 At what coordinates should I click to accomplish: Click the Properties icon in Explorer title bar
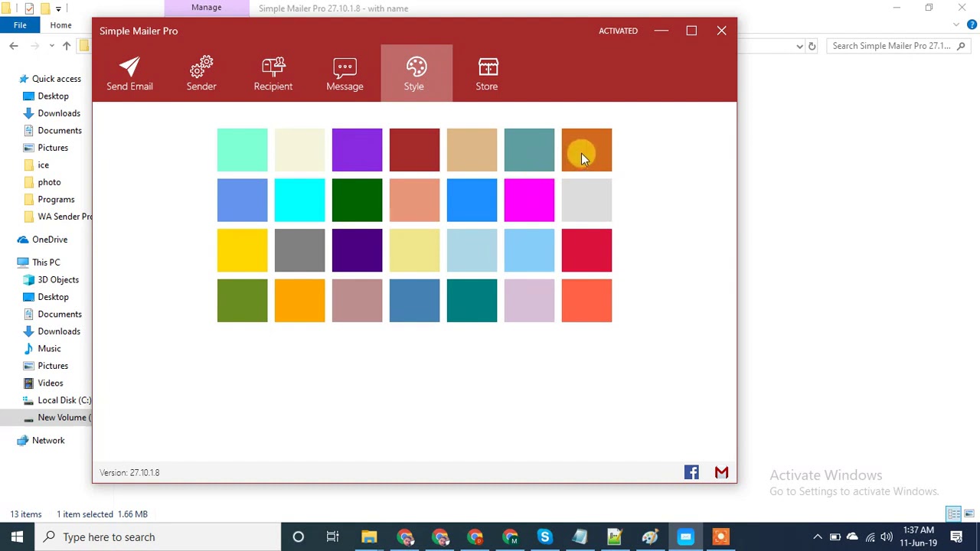(29, 8)
